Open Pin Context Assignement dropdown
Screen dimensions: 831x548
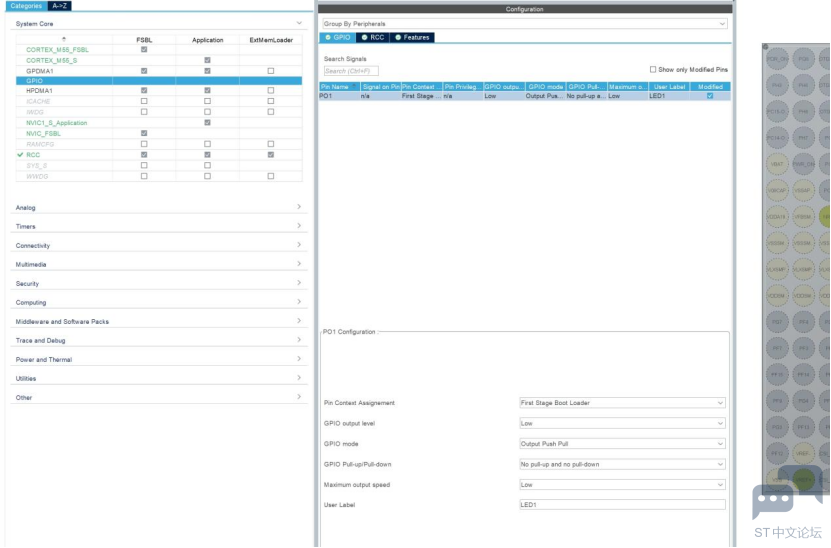(x=622, y=403)
